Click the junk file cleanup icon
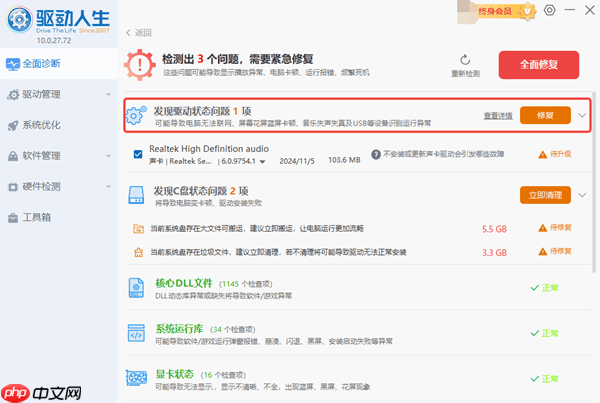The height and width of the screenshot is (403, 600). 138,252
